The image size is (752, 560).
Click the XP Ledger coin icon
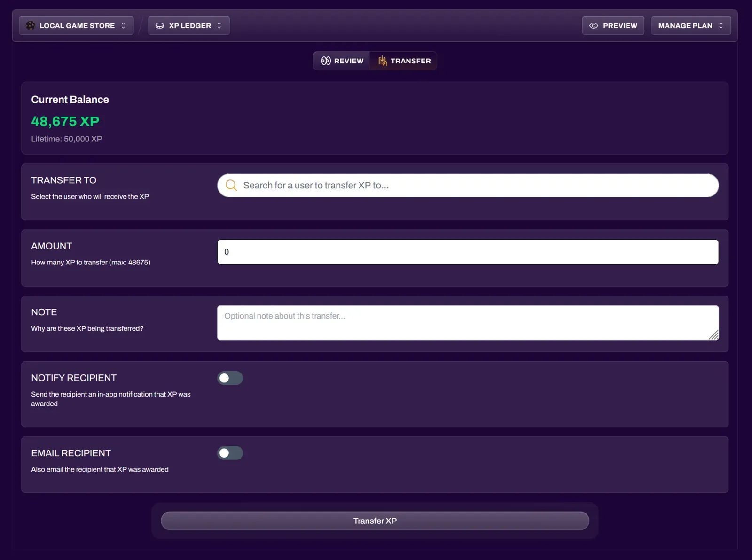pyautogui.click(x=160, y=26)
